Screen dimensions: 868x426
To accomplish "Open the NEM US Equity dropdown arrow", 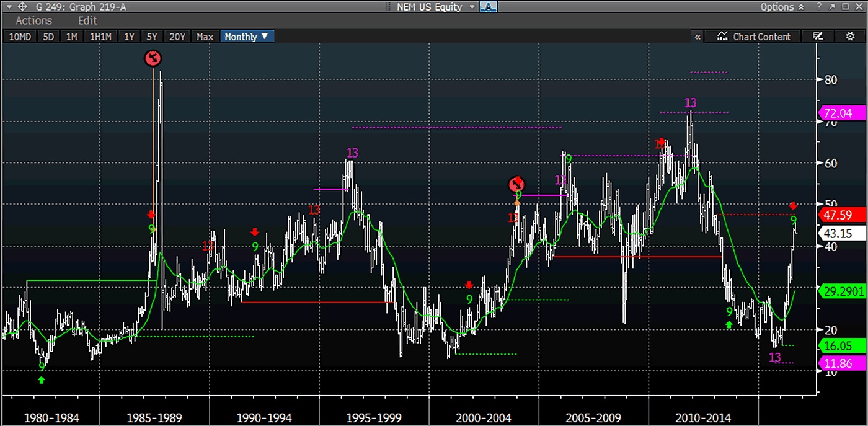I will (472, 7).
